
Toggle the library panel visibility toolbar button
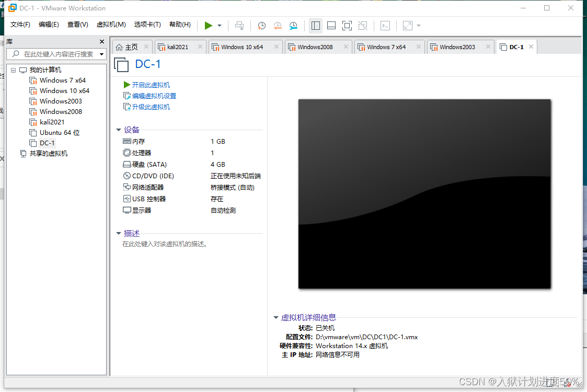coord(315,25)
